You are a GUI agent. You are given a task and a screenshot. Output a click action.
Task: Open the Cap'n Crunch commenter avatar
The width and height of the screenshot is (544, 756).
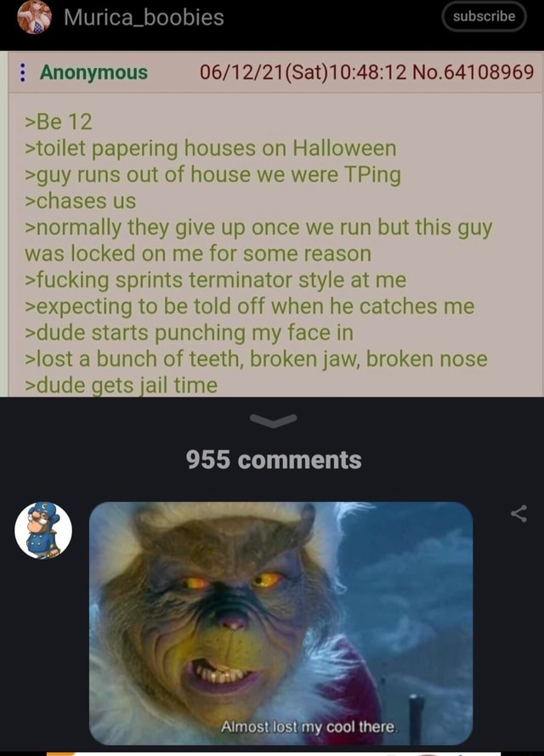(x=43, y=530)
